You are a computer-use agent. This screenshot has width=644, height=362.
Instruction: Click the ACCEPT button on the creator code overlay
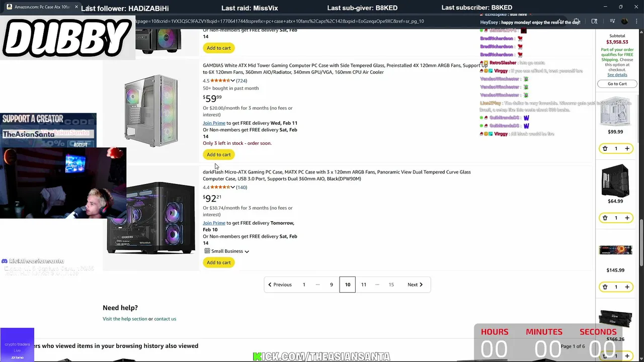click(x=80, y=145)
